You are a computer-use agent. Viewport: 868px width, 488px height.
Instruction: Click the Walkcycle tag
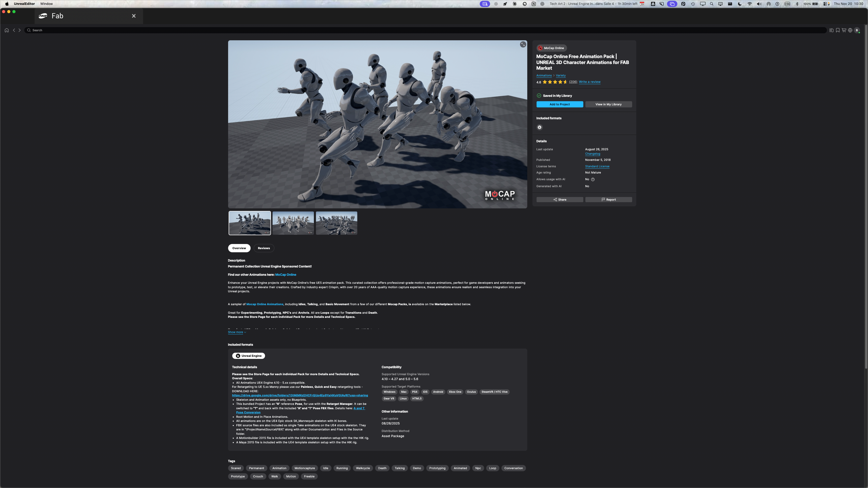coord(363,468)
